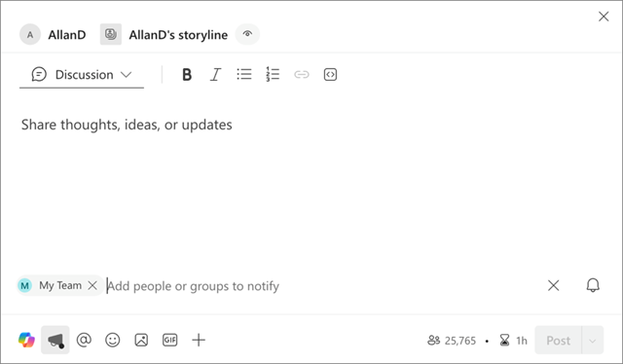This screenshot has height=364, width=623.
Task: Open the Discussion post type dropdown
Action: point(82,74)
